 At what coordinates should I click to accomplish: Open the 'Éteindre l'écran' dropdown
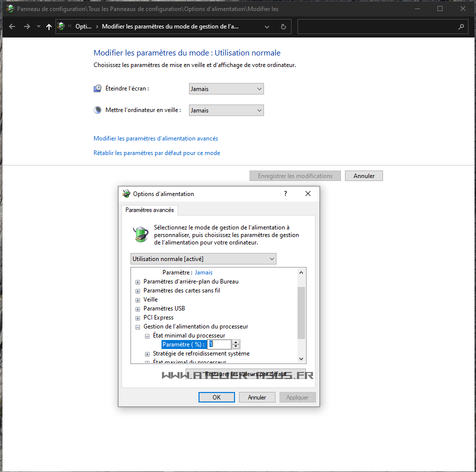[x=226, y=89]
